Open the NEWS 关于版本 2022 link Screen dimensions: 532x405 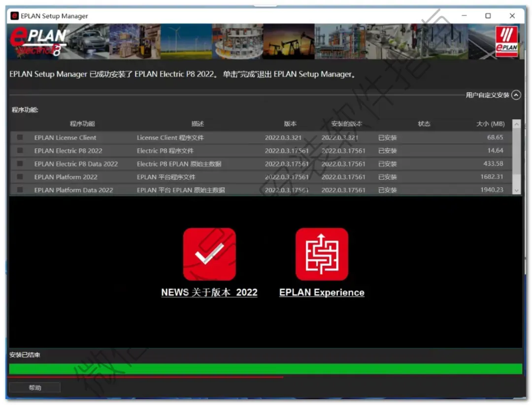coord(209,292)
